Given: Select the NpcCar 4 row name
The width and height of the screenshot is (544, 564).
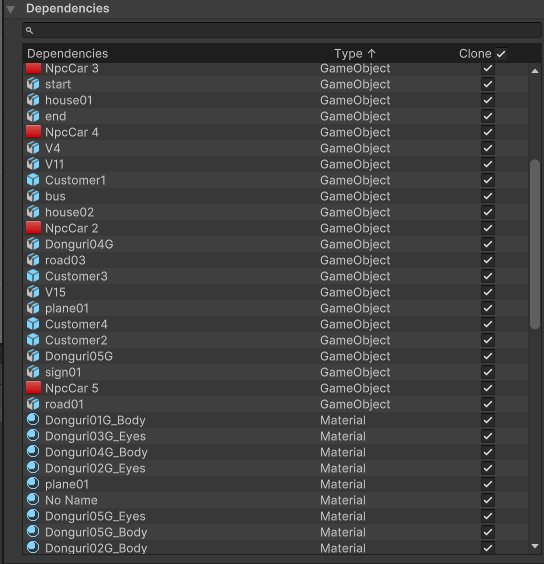Looking at the screenshot, I should (x=72, y=132).
